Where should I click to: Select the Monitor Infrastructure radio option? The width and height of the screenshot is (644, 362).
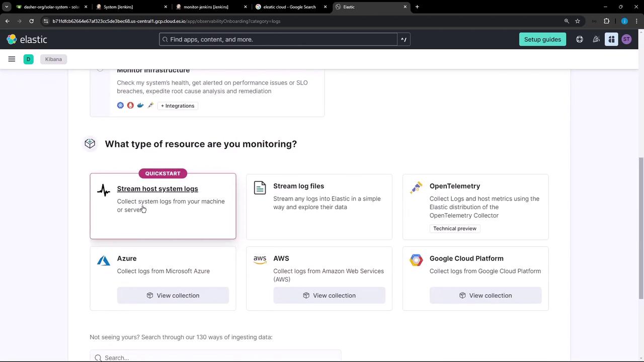100,69
